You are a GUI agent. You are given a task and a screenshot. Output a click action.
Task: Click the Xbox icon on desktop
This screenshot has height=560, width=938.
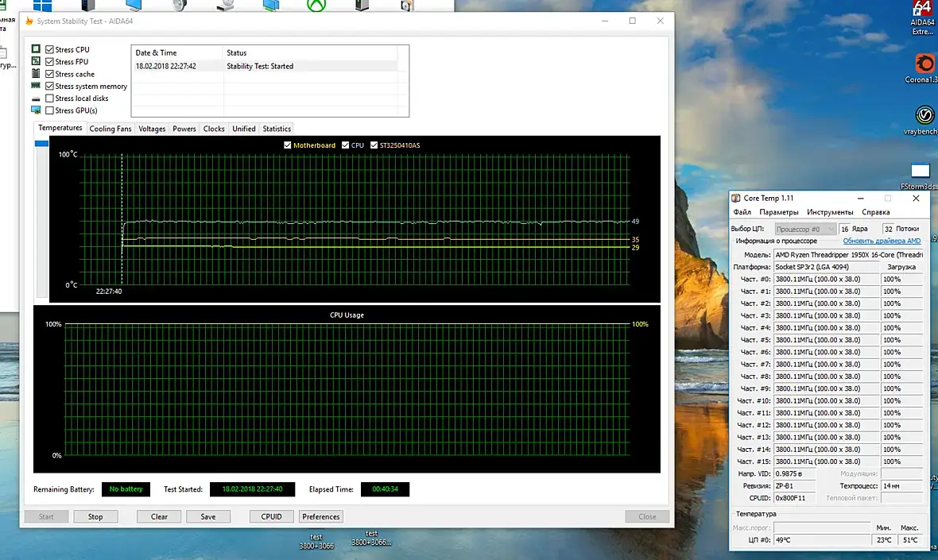(316, 6)
